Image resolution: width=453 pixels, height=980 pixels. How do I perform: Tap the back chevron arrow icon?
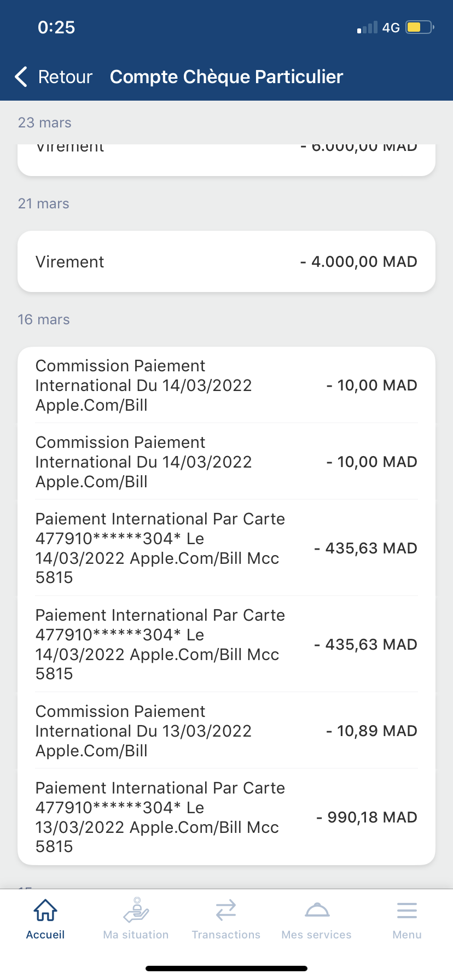coord(21,77)
